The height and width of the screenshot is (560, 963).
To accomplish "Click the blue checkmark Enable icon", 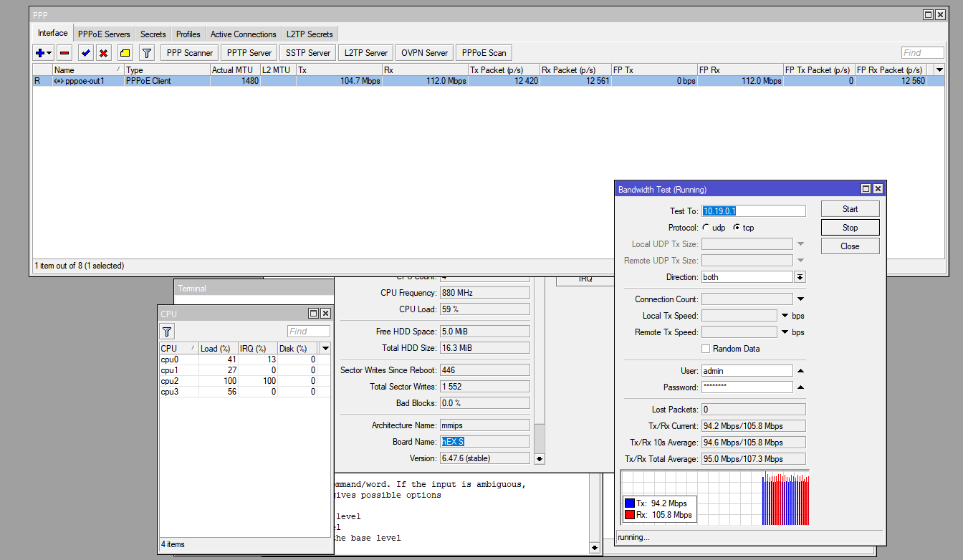I will click(86, 53).
